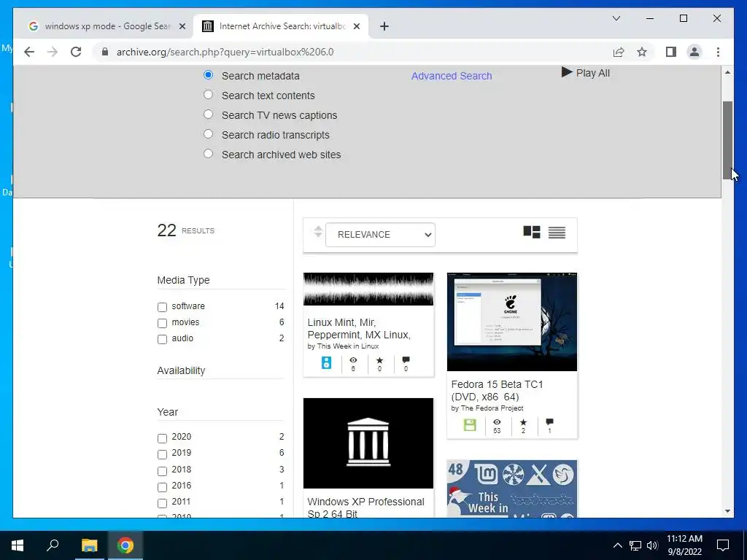
Task: Click This Week in Linux creator name
Action: [x=348, y=346]
